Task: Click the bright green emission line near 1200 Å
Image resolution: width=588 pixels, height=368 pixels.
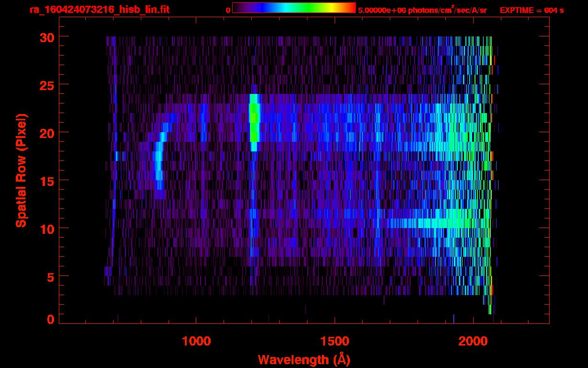Action: (254, 122)
